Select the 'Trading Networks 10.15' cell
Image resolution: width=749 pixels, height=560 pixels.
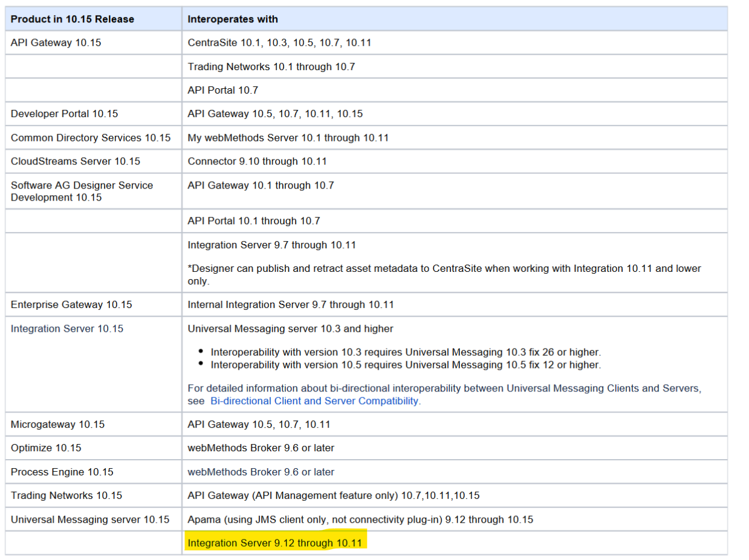tap(94, 495)
